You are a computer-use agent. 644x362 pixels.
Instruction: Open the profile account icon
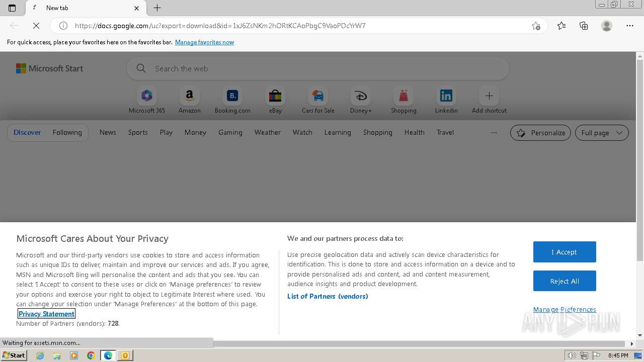[x=607, y=26]
